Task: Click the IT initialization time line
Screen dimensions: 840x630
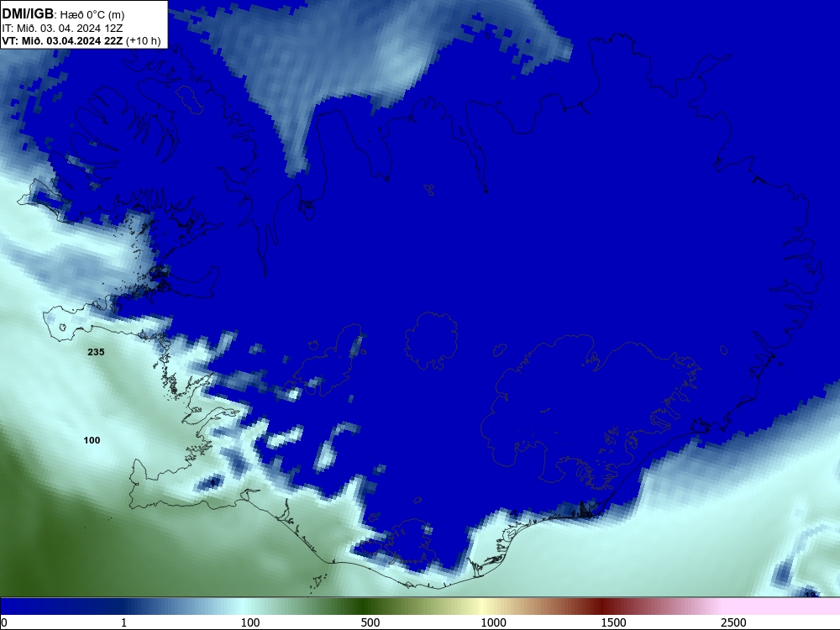Action: click(63, 28)
